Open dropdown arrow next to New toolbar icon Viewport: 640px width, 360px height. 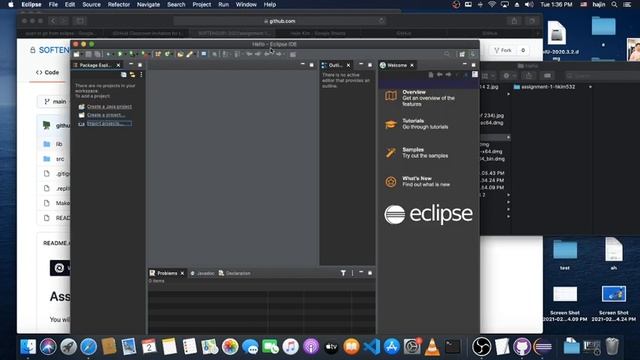tap(82, 54)
